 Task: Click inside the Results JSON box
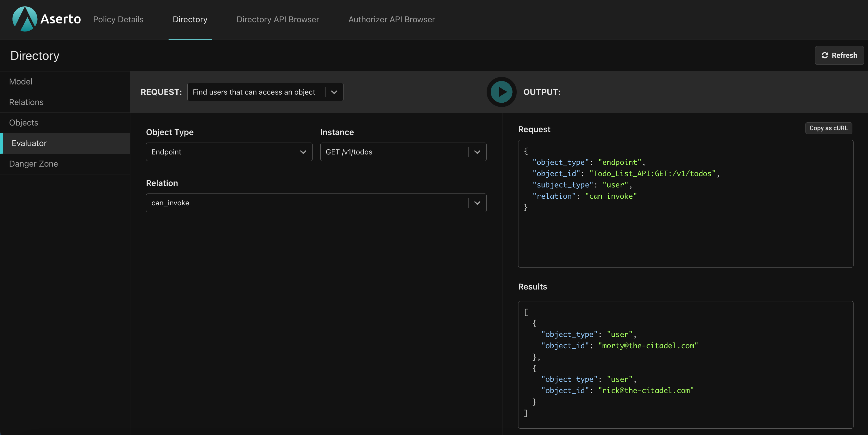point(685,365)
